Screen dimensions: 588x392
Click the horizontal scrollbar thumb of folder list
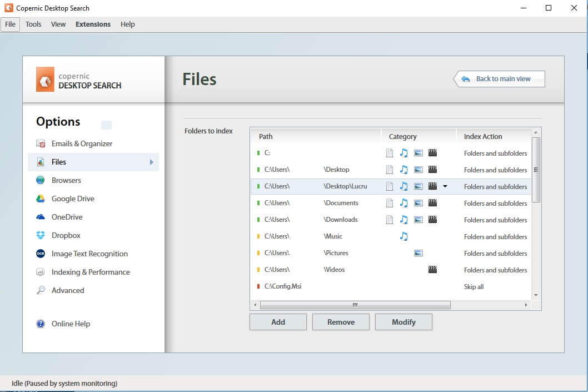pyautogui.click(x=355, y=305)
